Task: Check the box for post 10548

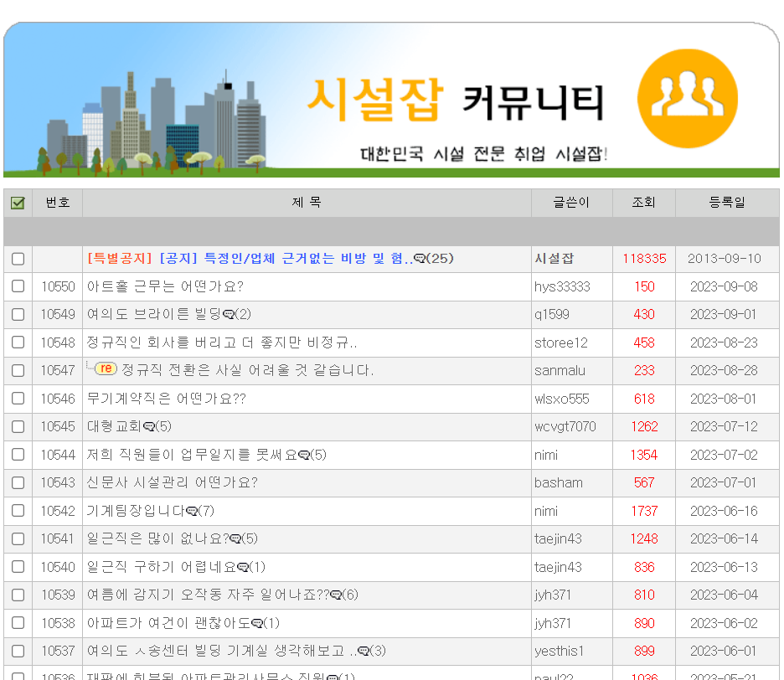Action: pyautogui.click(x=18, y=342)
